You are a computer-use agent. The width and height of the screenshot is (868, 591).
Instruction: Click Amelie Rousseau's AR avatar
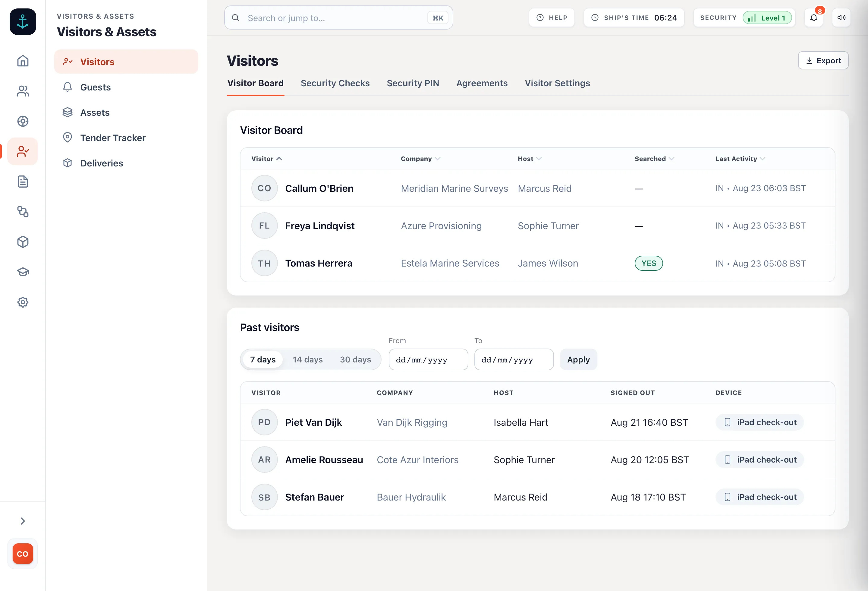(264, 460)
